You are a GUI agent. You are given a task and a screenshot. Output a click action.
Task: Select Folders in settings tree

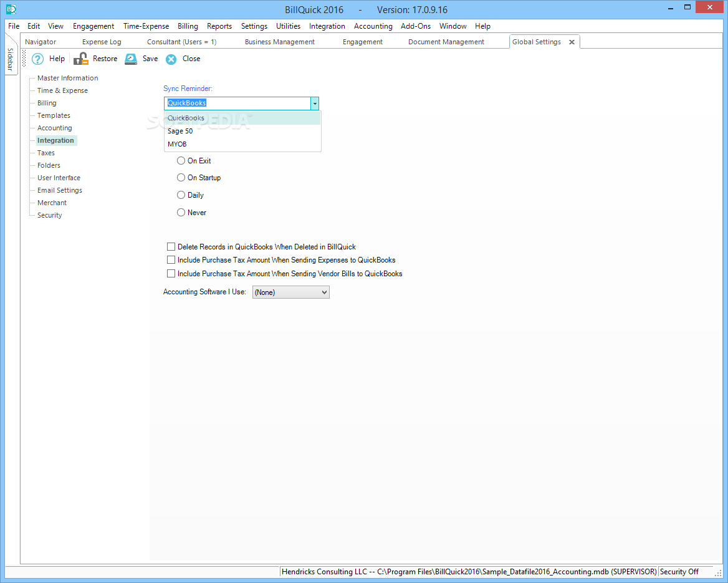click(49, 165)
